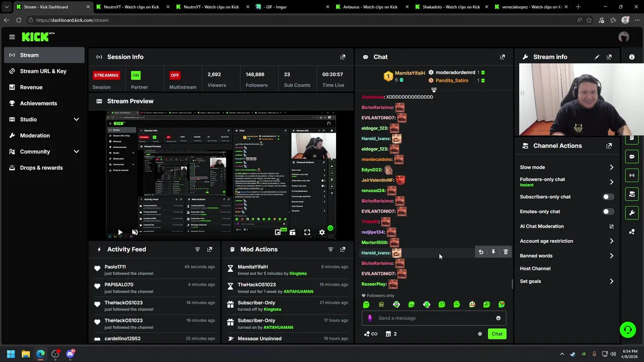644x362 pixels.
Task: Open AI Chat Moderation link
Action: [567, 227]
